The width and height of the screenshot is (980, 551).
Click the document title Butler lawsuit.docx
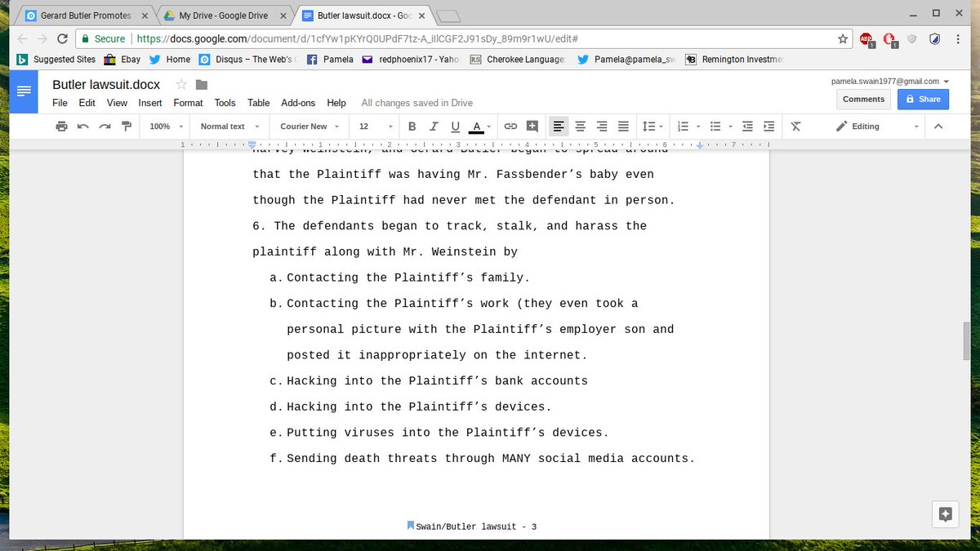point(106,85)
